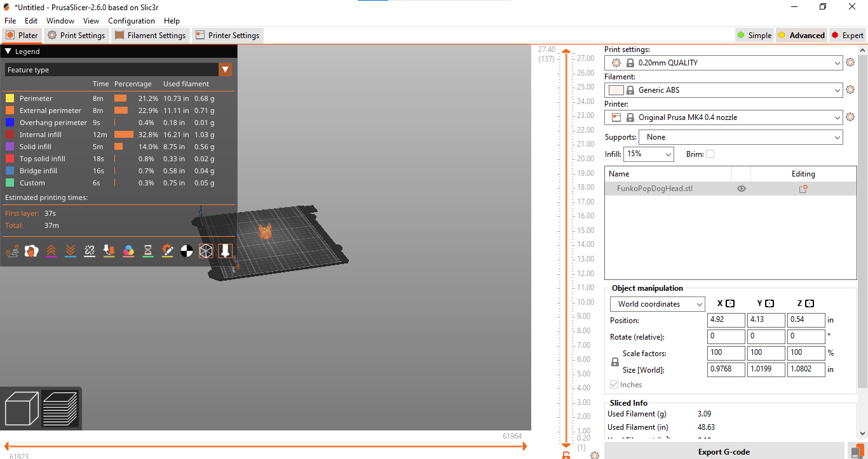Open filament settings editor gear icon
868x459 pixels.
850,90
